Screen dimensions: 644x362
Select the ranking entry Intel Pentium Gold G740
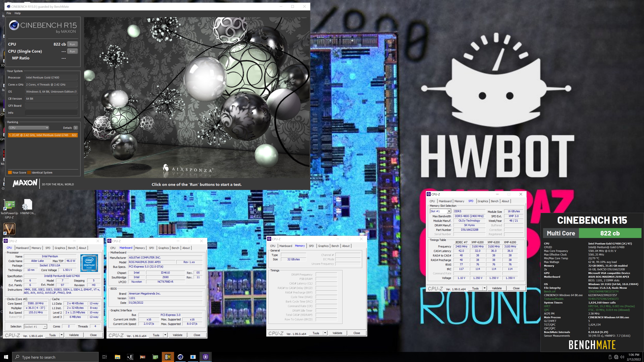point(43,135)
